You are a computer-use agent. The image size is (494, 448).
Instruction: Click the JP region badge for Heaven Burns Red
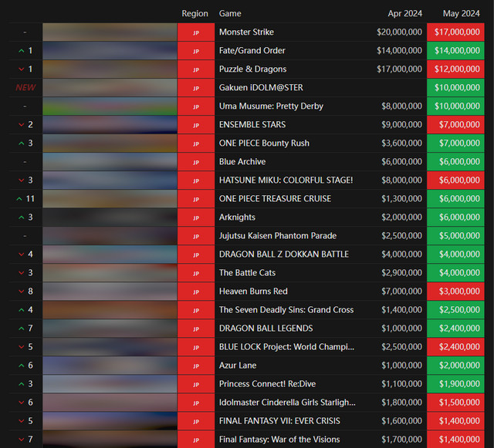(x=196, y=291)
